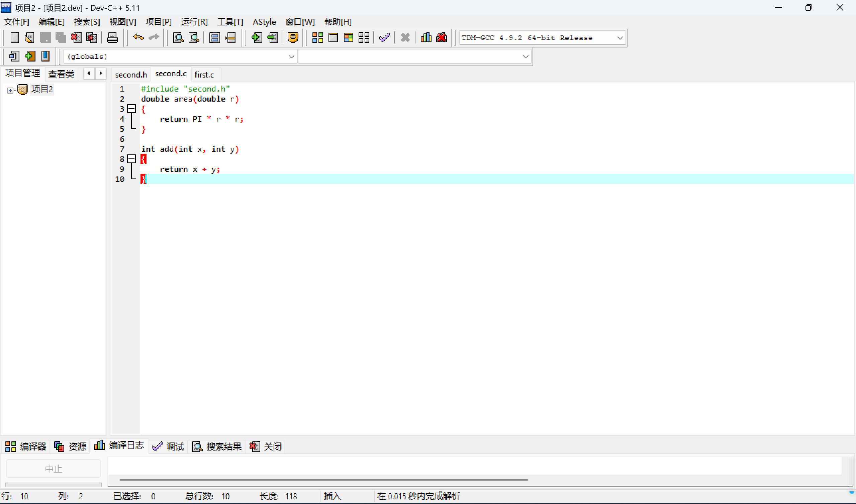This screenshot has width=856, height=504.
Task: Open the TDM-GCC compiler selection dropdown
Action: click(620, 38)
